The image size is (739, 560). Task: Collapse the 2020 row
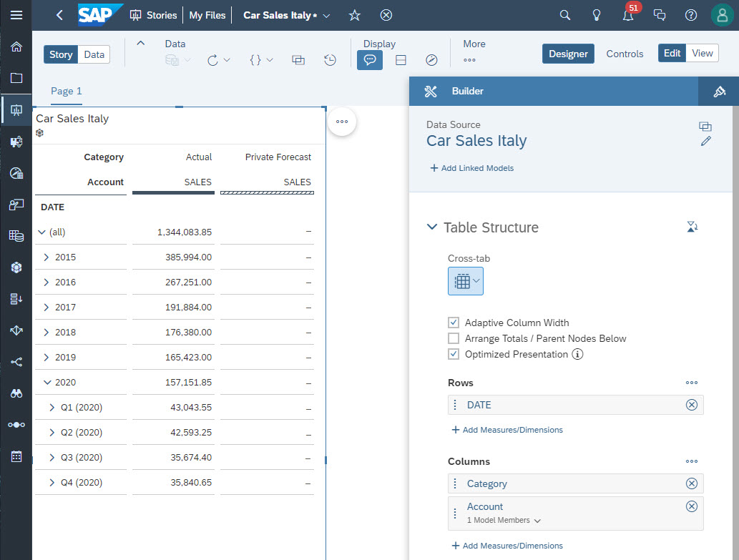point(47,383)
